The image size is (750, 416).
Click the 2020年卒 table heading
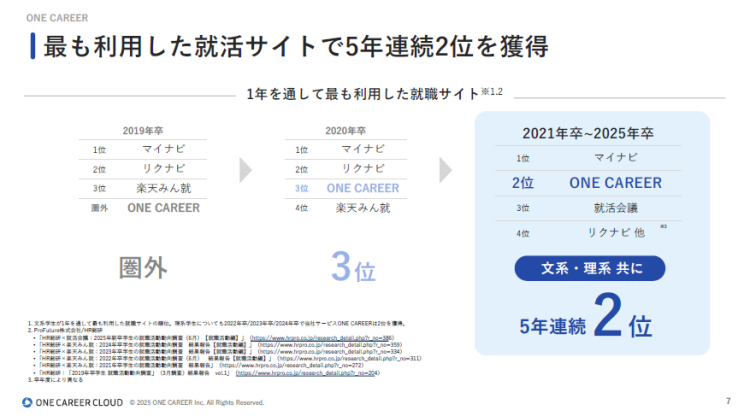(x=345, y=131)
